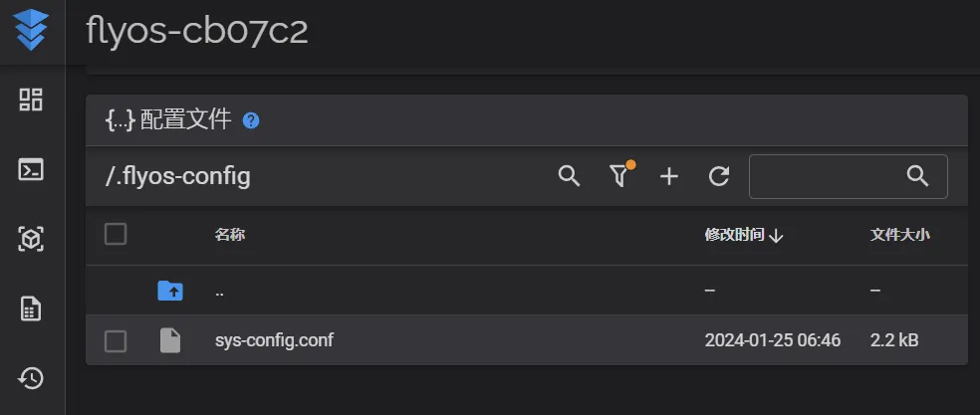Screen dimensions: 980x415
Task: Click the help icon beside 配置文件
Action: [251, 120]
